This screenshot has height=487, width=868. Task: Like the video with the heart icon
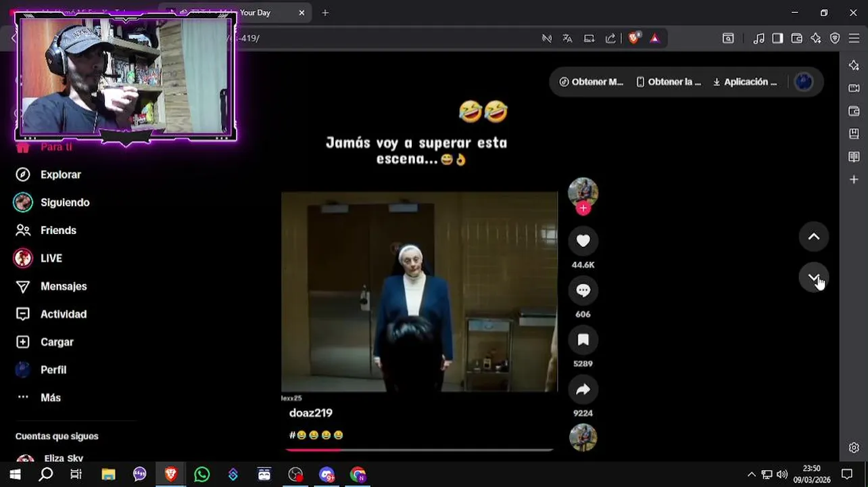(583, 241)
